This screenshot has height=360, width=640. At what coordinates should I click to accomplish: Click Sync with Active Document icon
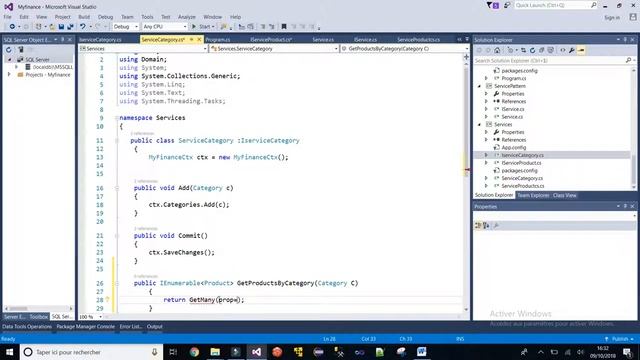[523, 50]
